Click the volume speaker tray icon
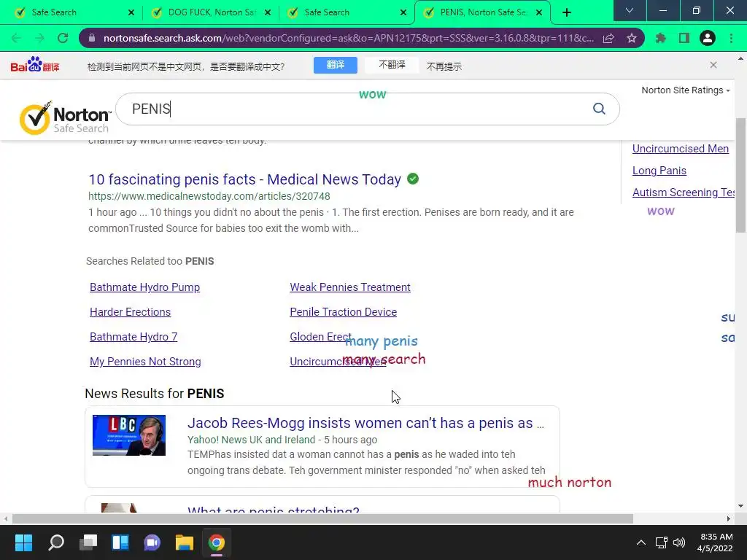The height and width of the screenshot is (560, 747). tap(679, 542)
